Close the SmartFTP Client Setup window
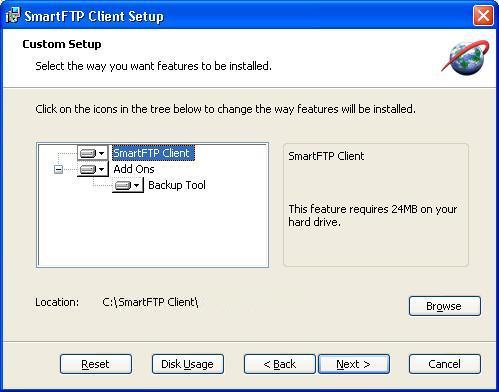This screenshot has width=499, height=392. tap(483, 16)
